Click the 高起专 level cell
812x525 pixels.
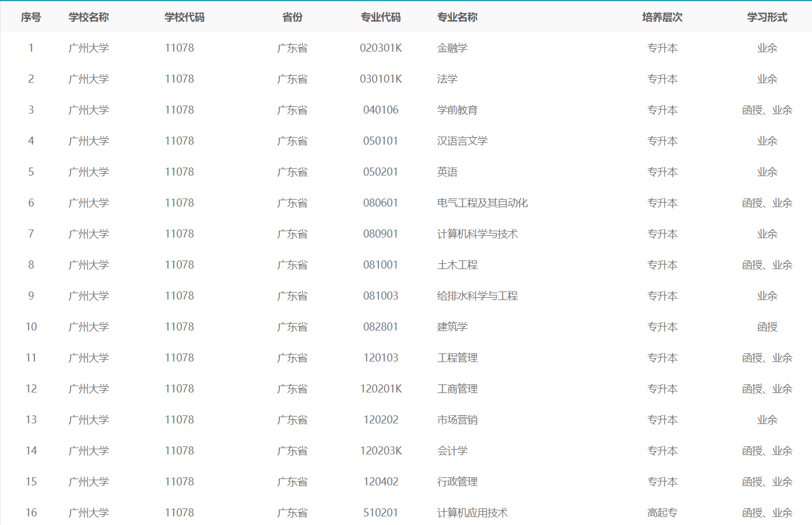coord(662,513)
